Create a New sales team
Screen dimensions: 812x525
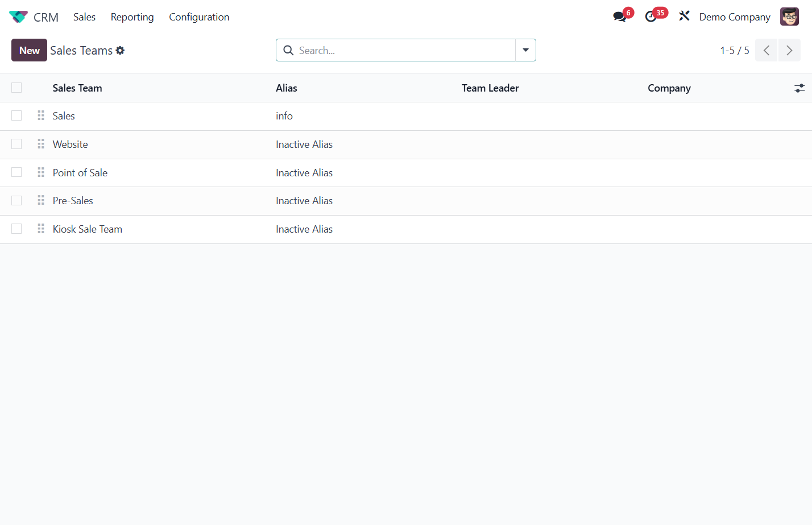coord(30,50)
